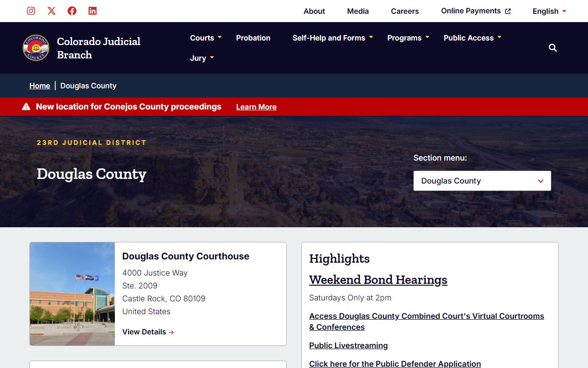The width and height of the screenshot is (588, 368).
Task: Go to the Probation page
Action: 253,38
